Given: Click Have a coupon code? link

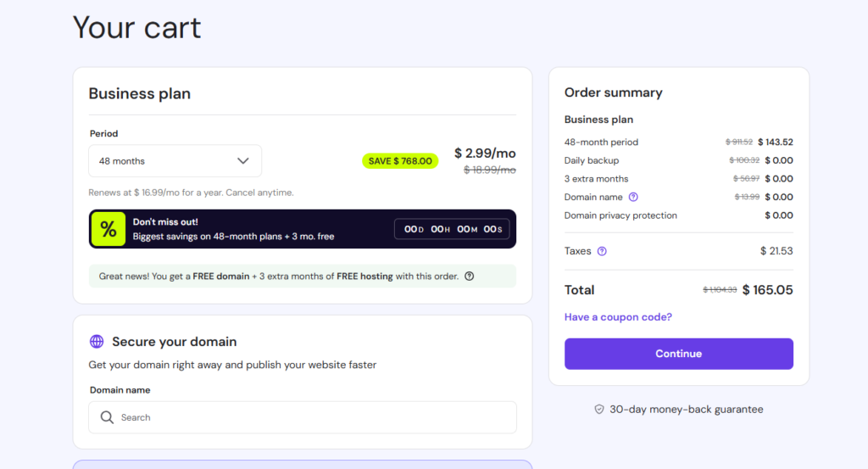Looking at the screenshot, I should [618, 317].
